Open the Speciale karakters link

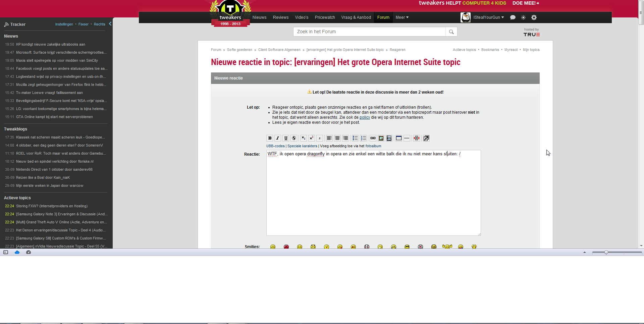pos(302,146)
